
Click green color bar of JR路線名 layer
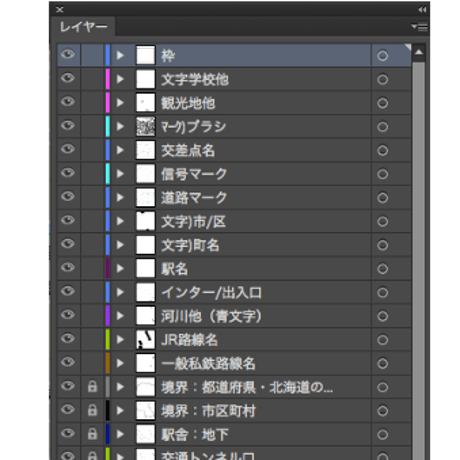[x=108, y=339]
